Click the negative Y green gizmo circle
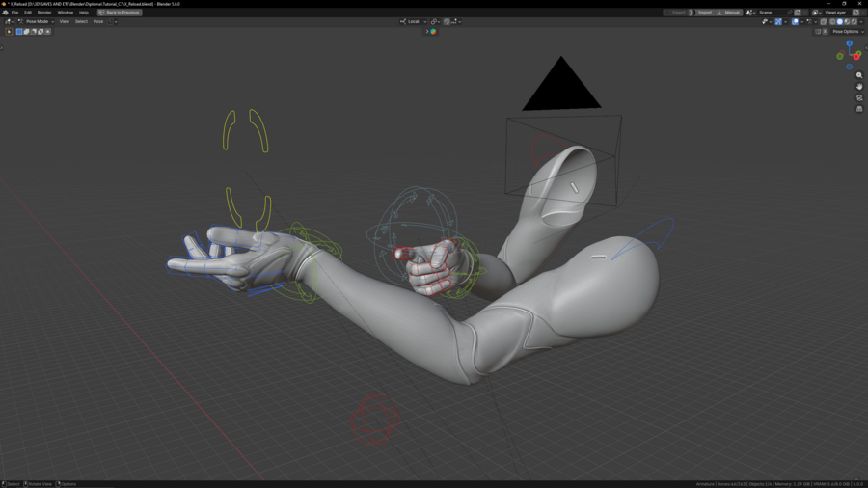This screenshot has height=488, width=868. [x=840, y=56]
